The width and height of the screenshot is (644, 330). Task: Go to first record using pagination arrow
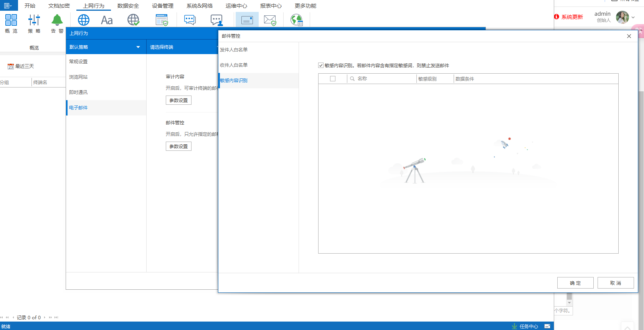tap(2, 317)
